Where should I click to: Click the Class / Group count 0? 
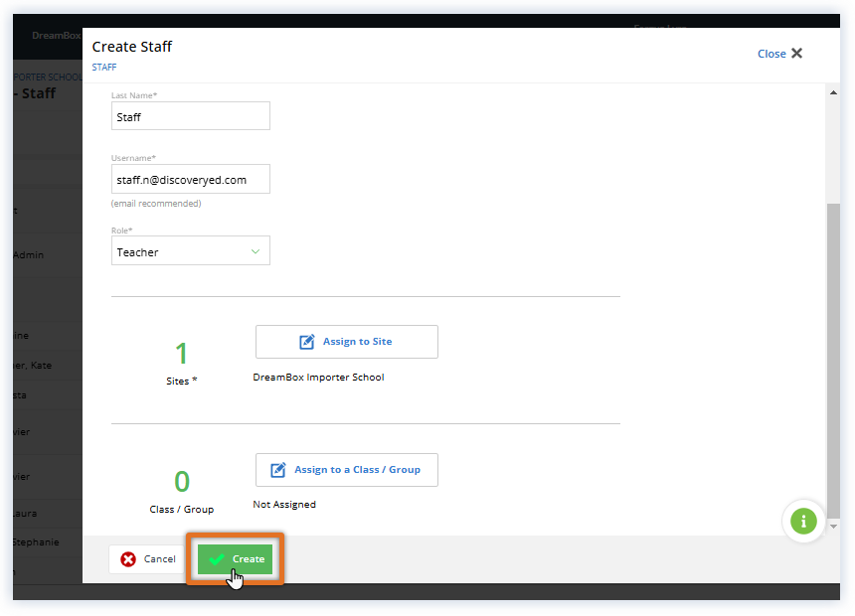pyautogui.click(x=182, y=481)
